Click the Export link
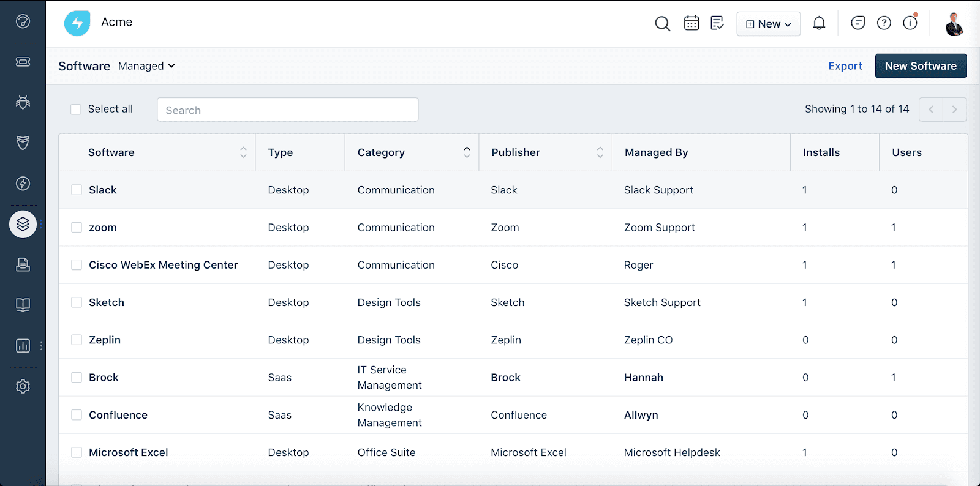The image size is (980, 486). tap(845, 66)
